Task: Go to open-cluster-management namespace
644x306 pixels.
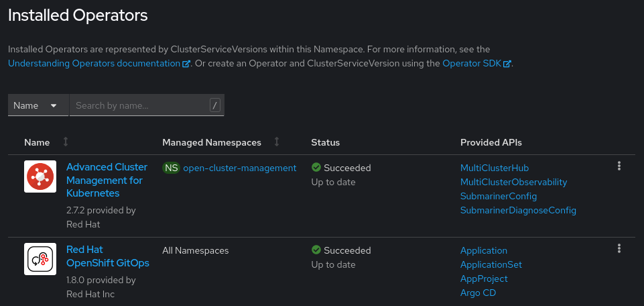Action: point(239,168)
